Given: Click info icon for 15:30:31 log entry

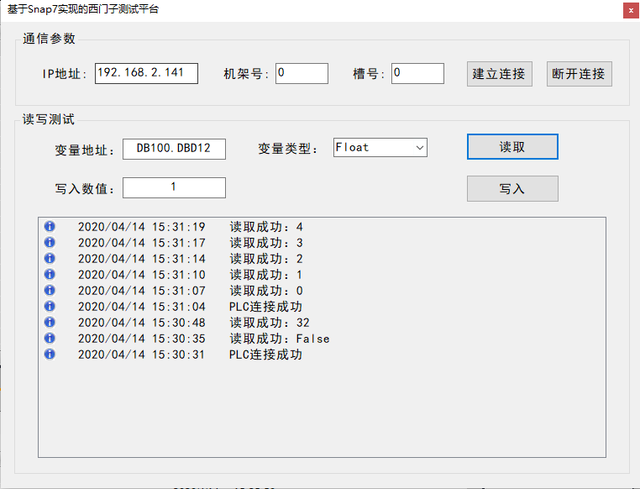Looking at the screenshot, I should tap(49, 354).
